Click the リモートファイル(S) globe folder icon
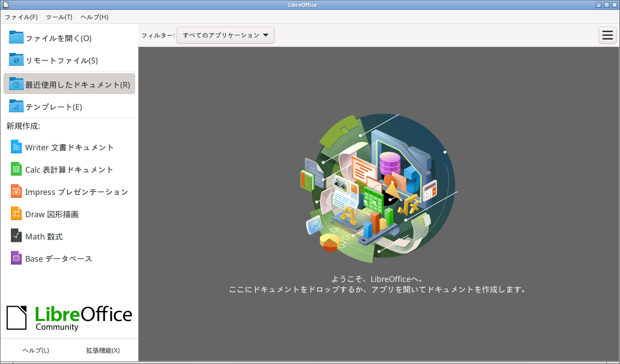Image resolution: width=620 pixels, height=364 pixels. click(16, 60)
